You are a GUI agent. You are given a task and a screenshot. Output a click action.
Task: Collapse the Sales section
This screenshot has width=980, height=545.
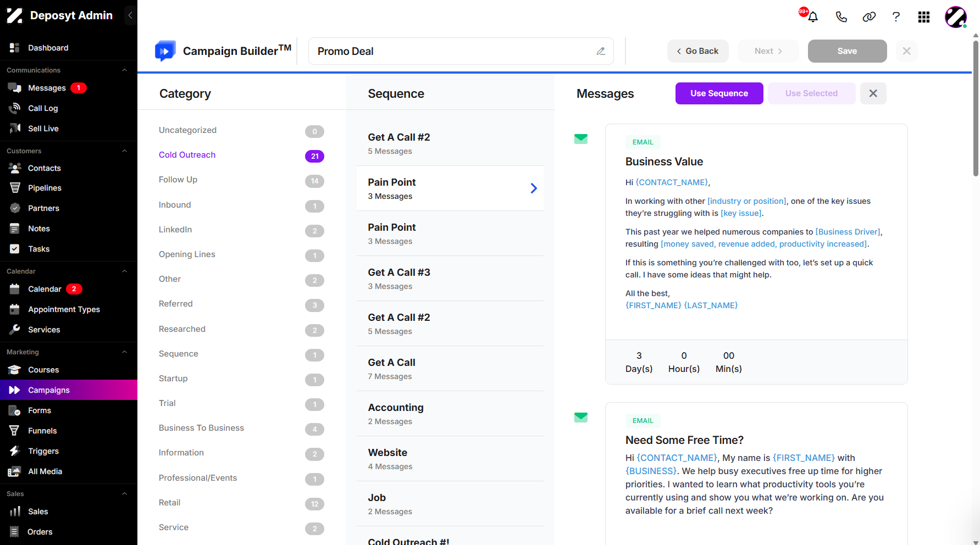124,494
